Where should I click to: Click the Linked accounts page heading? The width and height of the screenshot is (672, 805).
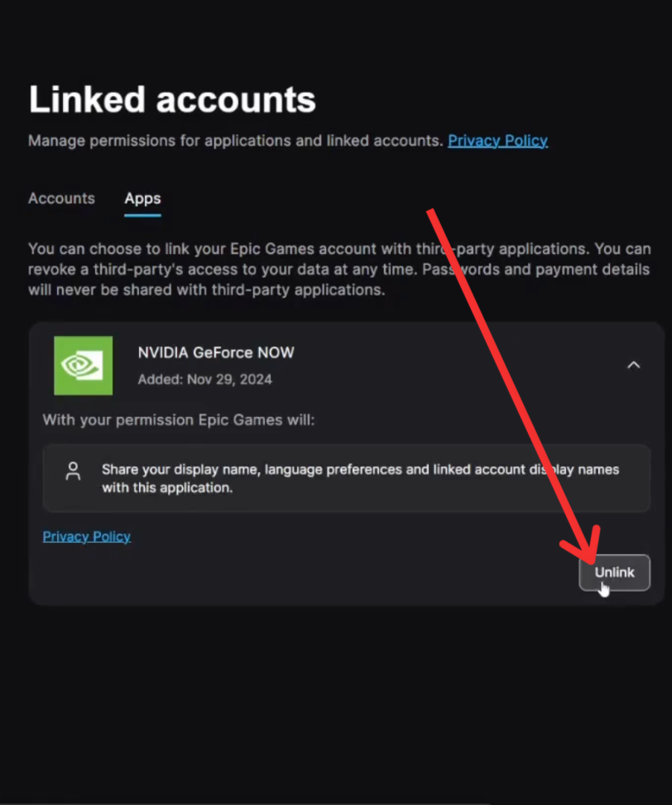172,100
